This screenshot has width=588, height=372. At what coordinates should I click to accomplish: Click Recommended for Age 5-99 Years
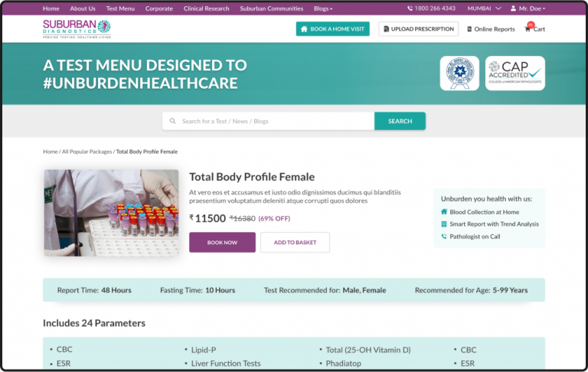click(471, 290)
